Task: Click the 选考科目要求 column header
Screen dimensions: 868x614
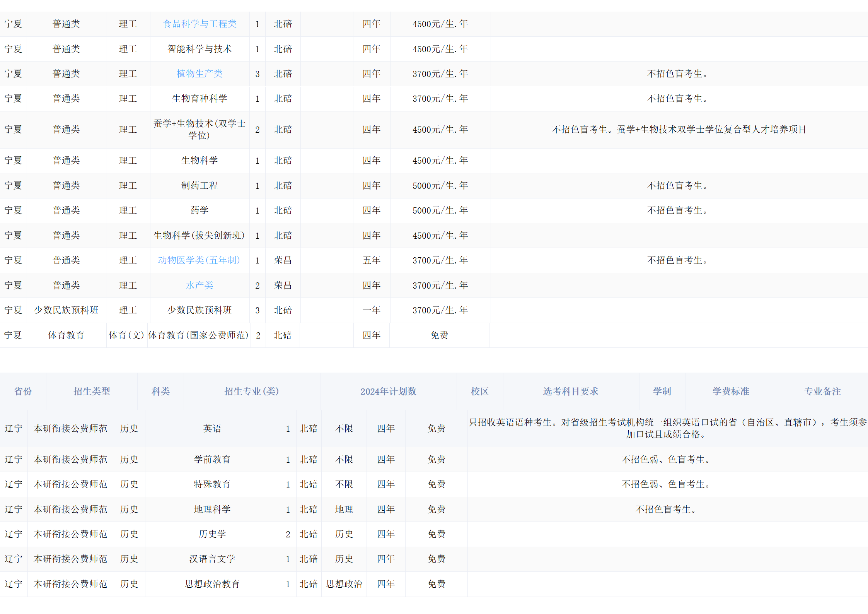Action: (571, 391)
